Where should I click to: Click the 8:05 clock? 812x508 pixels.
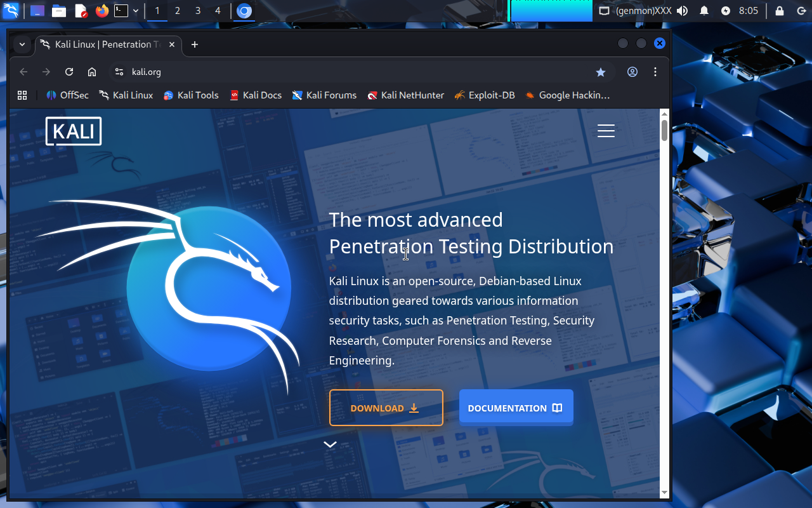tap(749, 11)
